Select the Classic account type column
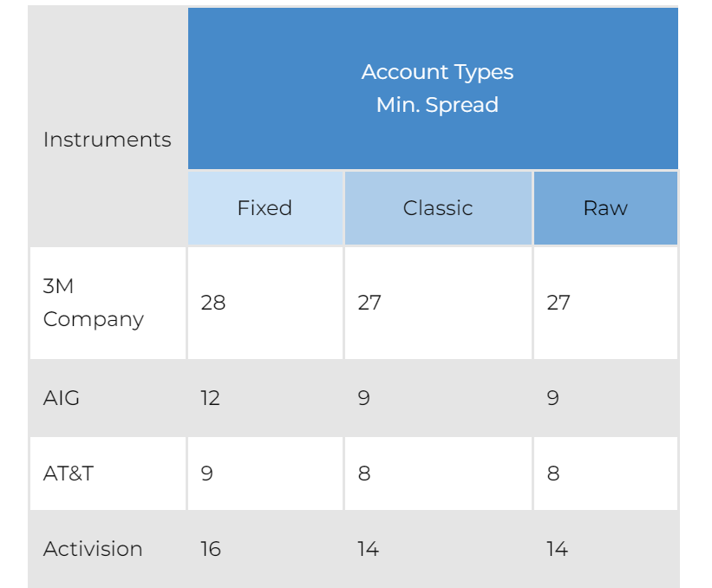This screenshot has height=588, width=712. click(x=438, y=208)
